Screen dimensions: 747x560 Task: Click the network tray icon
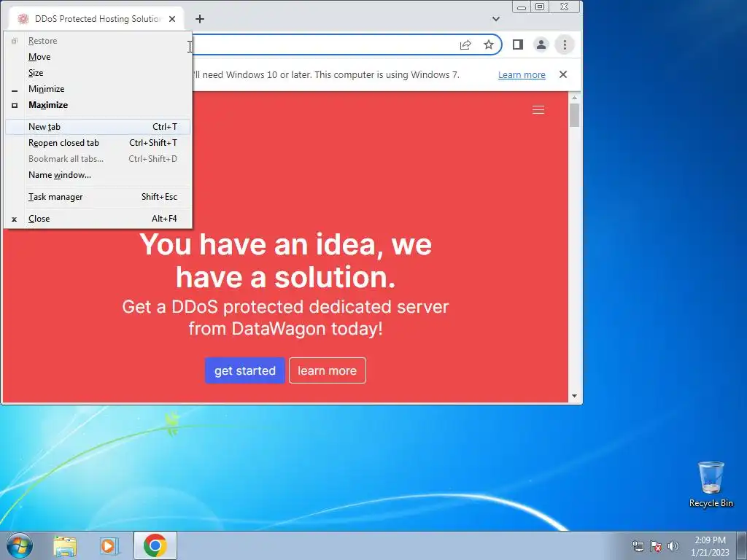(x=638, y=545)
